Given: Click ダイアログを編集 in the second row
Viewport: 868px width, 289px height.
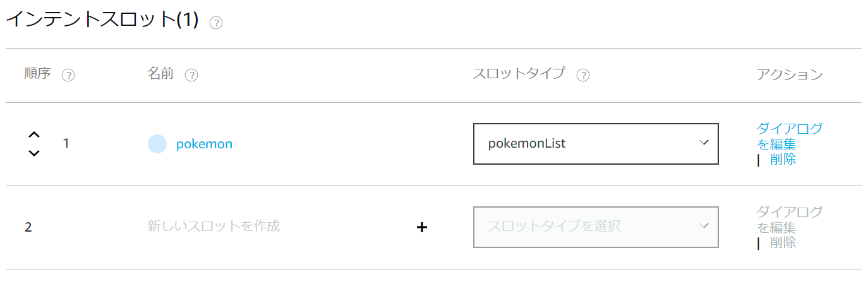Looking at the screenshot, I should click(789, 219).
